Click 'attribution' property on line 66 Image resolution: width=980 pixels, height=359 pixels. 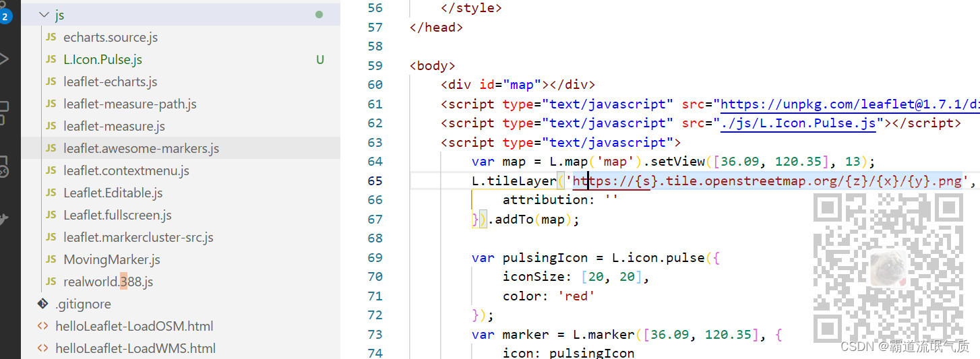545,200
